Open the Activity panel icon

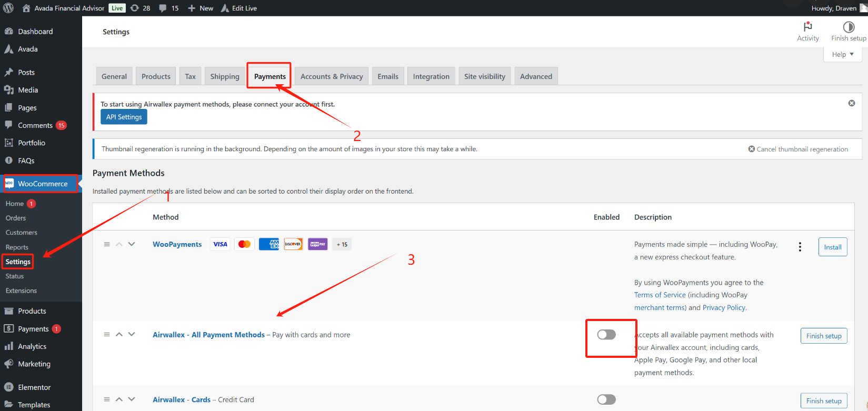tap(807, 27)
